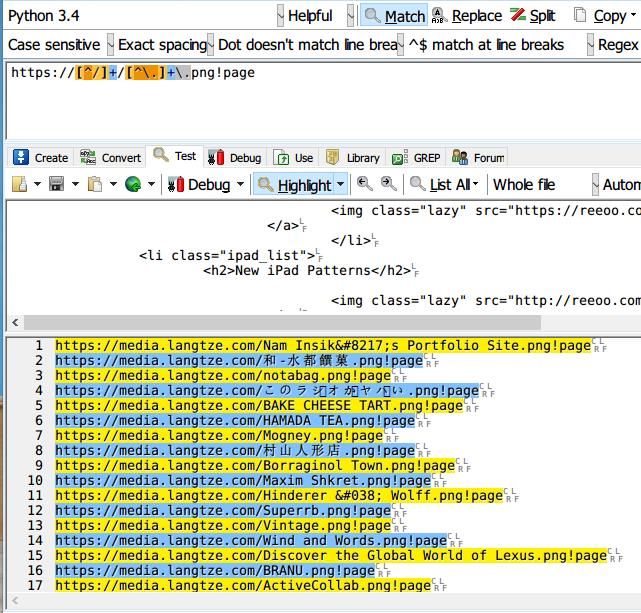The image size is (641, 613).
Task: Click the paste clipboard icon
Action: pyautogui.click(x=95, y=184)
